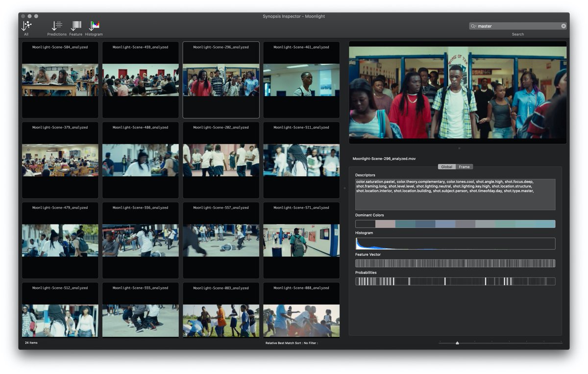This screenshot has height=374, width=588.
Task: Click the Moonlight-Scene-296_analyzed.mov filename
Action: point(383,159)
